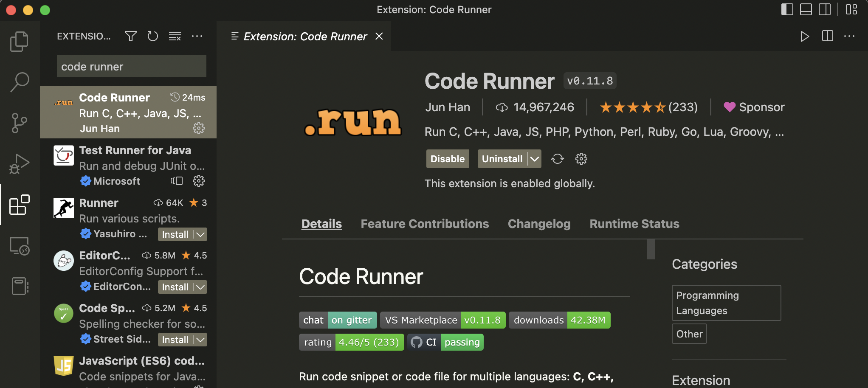Click the sync icon next to Uninstall

(x=558, y=159)
